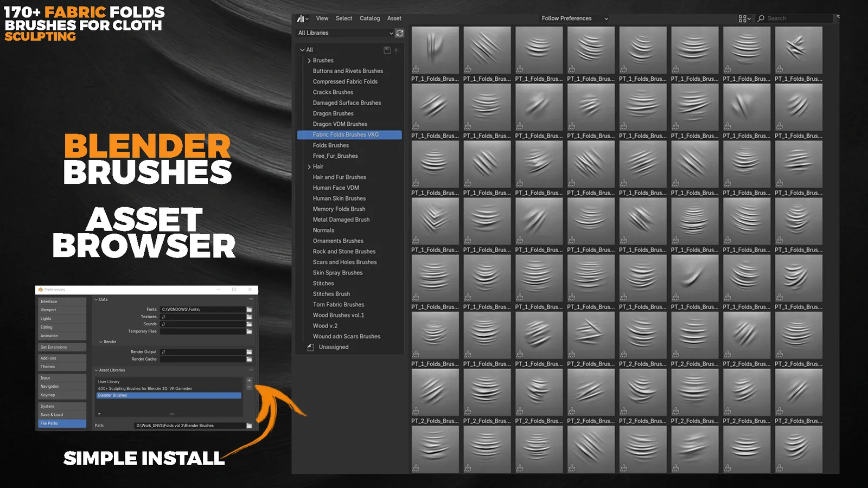Add a new asset library with + button
This screenshot has height=488, width=868.
click(249, 380)
